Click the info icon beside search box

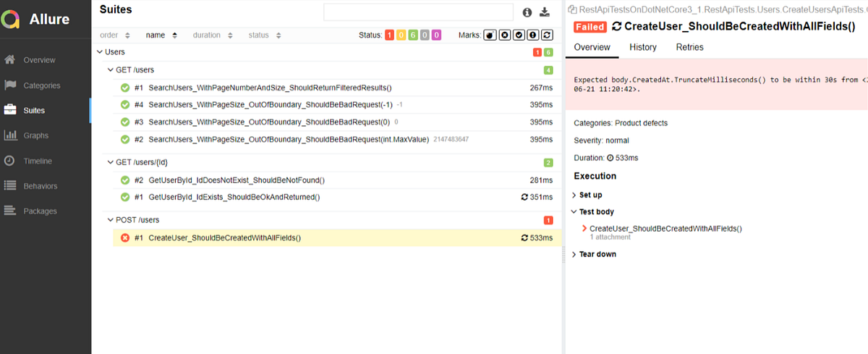pyautogui.click(x=527, y=12)
